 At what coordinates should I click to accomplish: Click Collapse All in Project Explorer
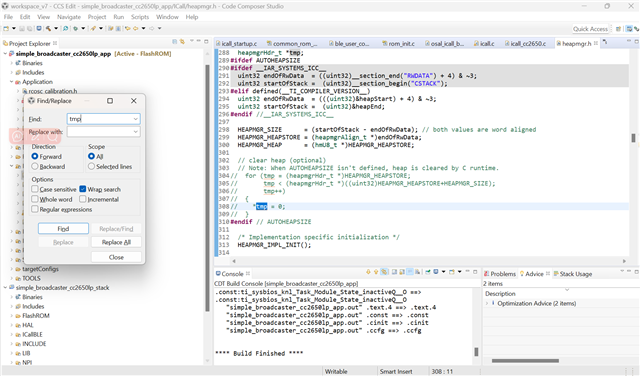(x=175, y=42)
